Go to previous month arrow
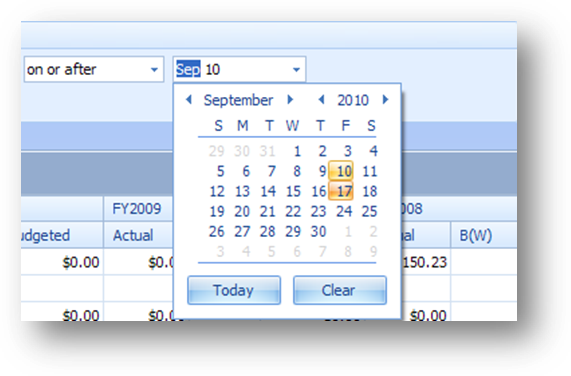This screenshot has height=376, width=571. coord(189,99)
